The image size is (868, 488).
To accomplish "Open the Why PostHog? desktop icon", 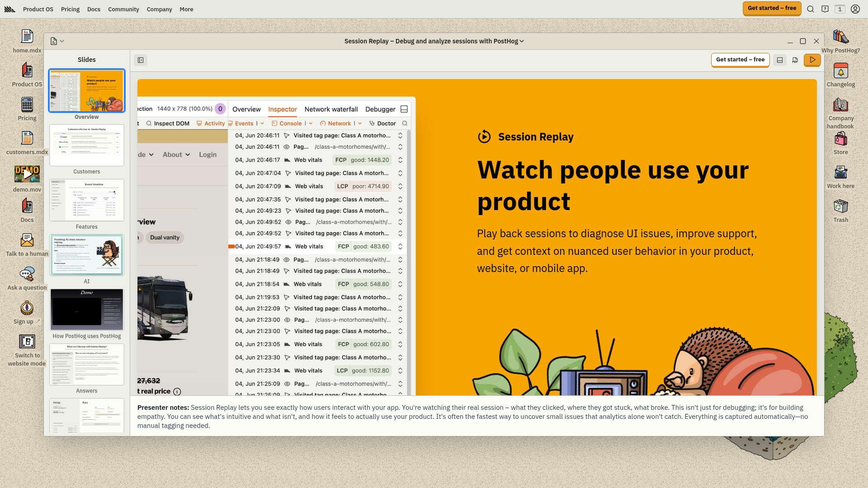I will 841,41.
